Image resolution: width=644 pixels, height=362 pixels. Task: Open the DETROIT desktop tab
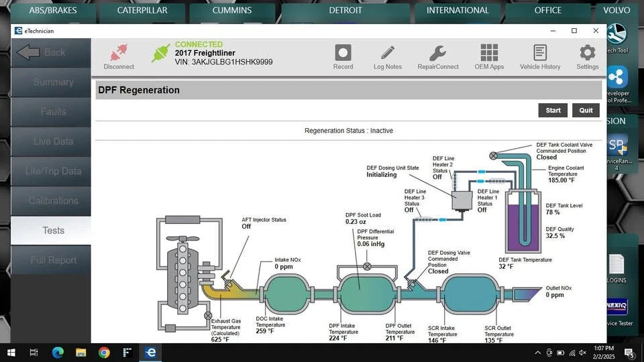345,11
